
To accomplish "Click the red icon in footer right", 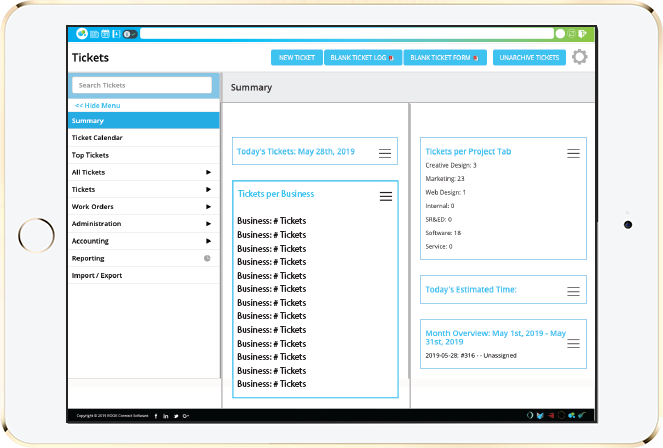I will [x=551, y=415].
